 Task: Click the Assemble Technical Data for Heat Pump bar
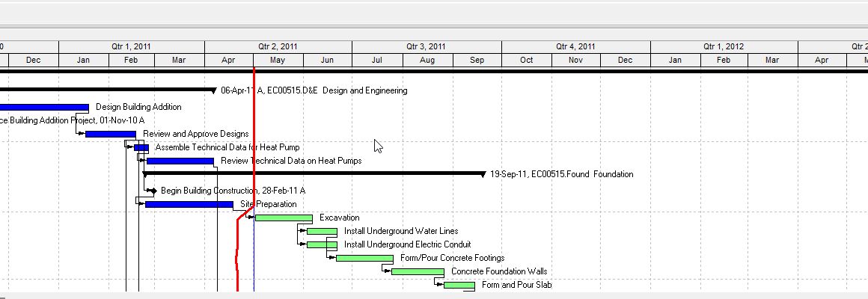tap(141, 147)
